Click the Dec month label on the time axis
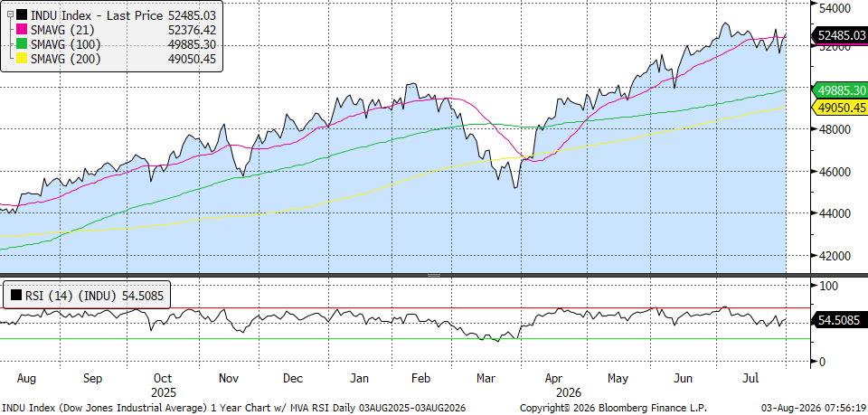This screenshot has width=868, height=415. [293, 379]
